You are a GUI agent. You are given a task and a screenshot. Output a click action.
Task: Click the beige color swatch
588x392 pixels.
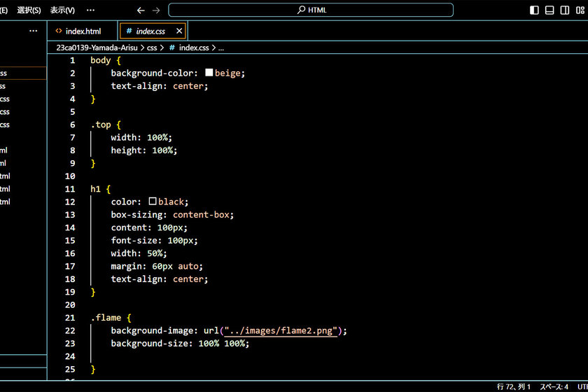click(x=209, y=73)
